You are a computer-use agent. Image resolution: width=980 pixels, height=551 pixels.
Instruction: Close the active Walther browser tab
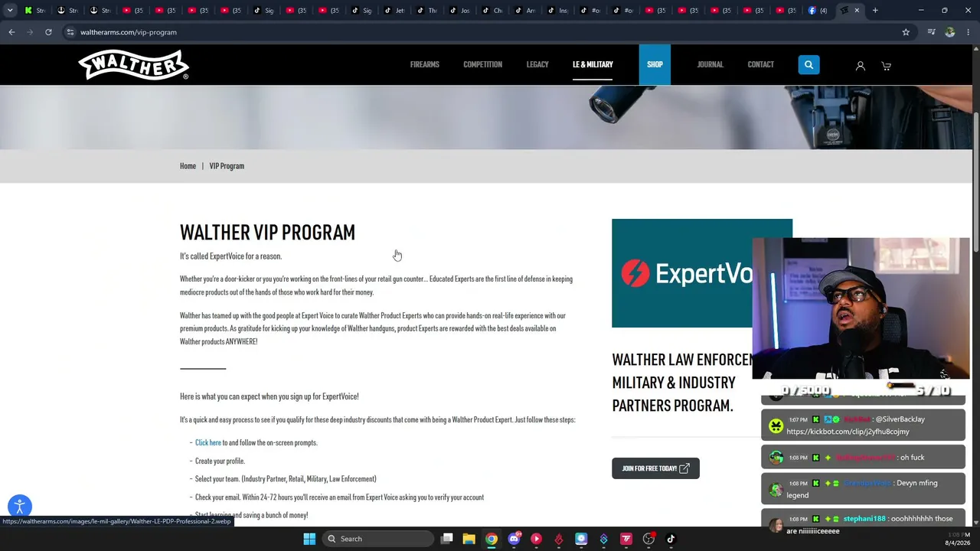(857, 10)
